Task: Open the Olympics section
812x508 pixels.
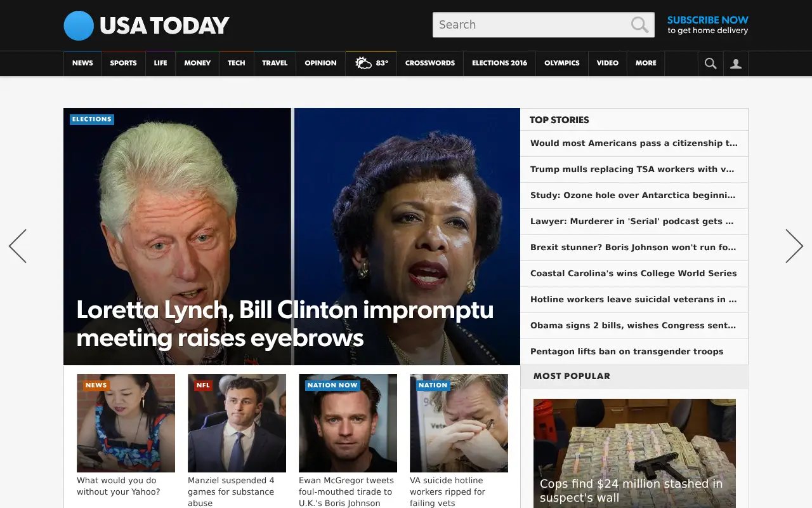Action: point(562,63)
